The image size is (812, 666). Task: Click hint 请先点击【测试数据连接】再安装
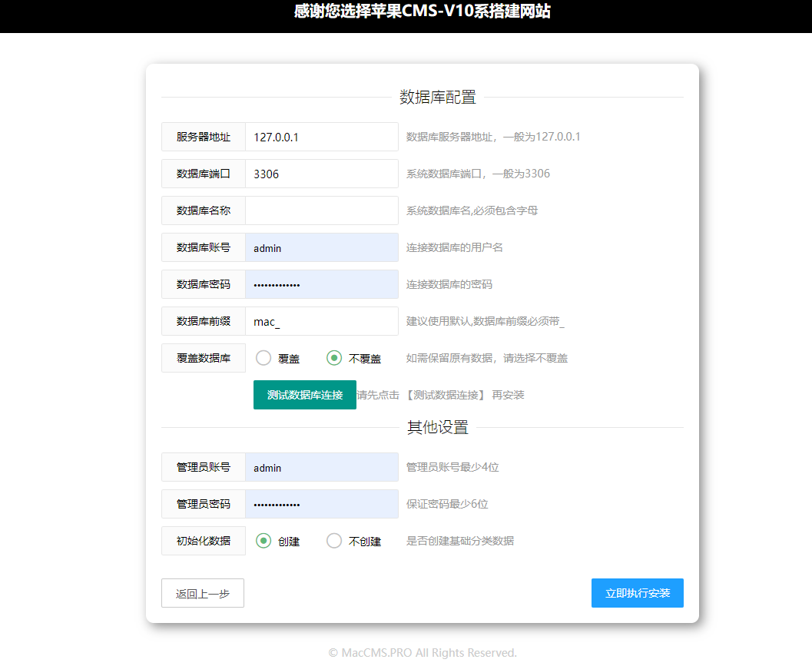[440, 395]
